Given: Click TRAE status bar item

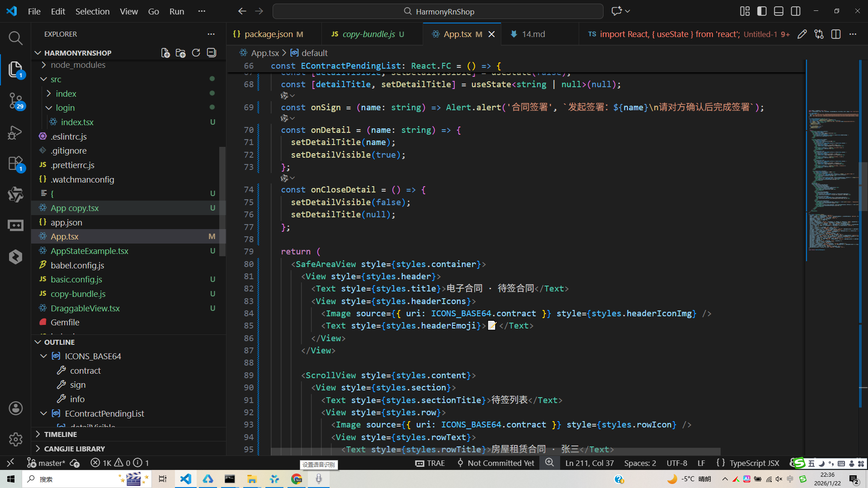Looking at the screenshot, I should tap(430, 463).
